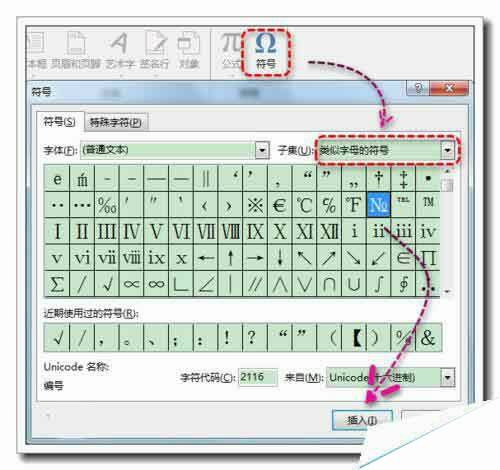Image resolution: width=500 pixels, height=470 pixels.
Task: Select the Roman numeral Ⅳ symbol
Action: [x=131, y=231]
